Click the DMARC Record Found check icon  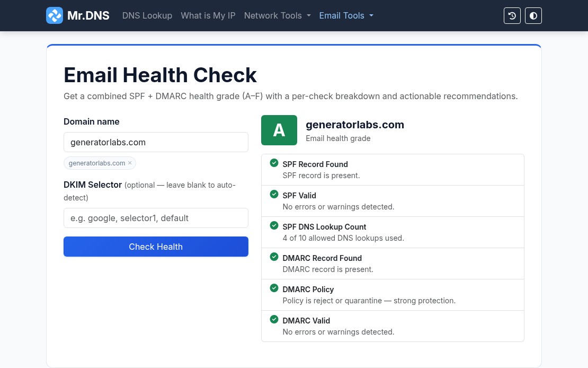[x=274, y=257]
